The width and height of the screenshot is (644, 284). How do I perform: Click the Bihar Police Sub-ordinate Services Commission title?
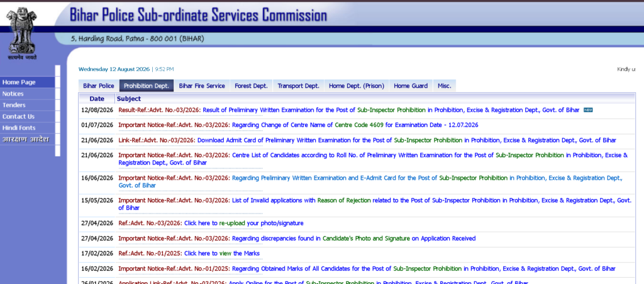198,15
